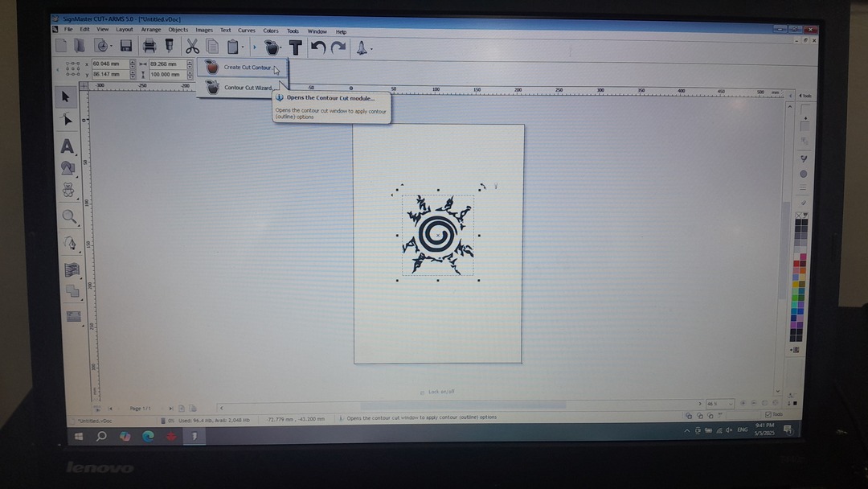Image resolution: width=868 pixels, height=489 pixels.
Task: Create a new document from the toolbar
Action: 61,45
